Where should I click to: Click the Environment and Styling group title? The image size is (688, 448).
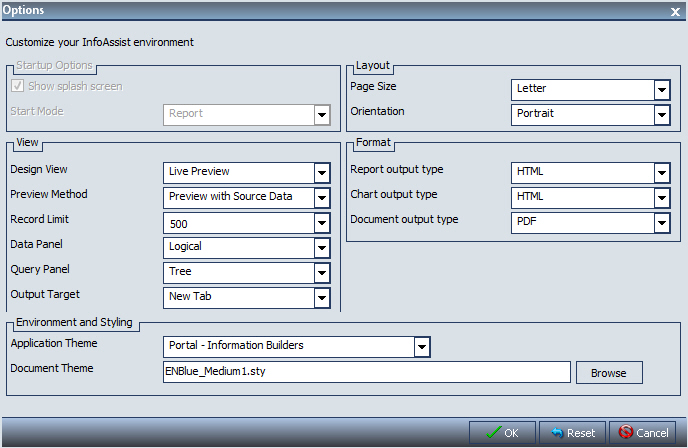point(74,322)
